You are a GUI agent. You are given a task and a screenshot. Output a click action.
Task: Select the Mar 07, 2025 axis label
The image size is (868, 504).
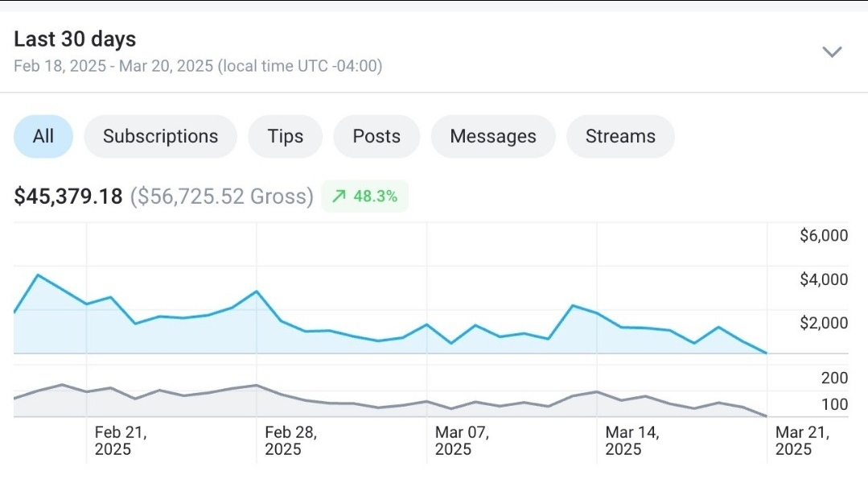tap(462, 440)
